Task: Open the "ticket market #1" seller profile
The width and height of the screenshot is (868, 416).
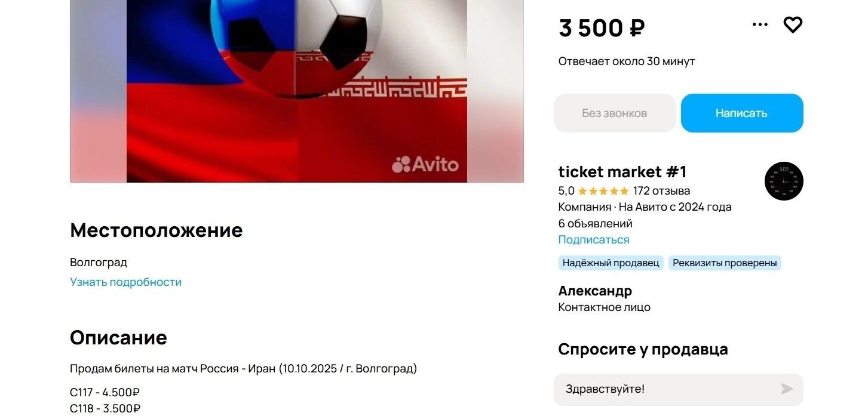Action: [622, 172]
